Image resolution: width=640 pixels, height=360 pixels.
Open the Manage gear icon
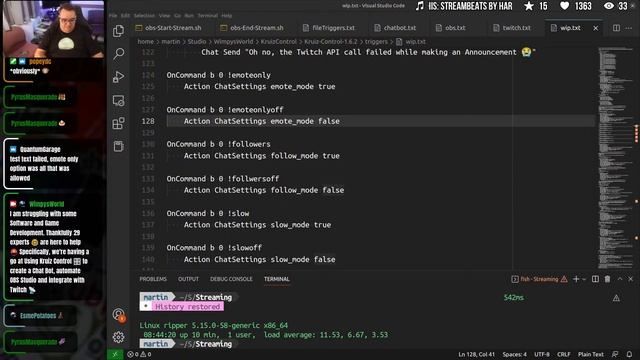pyautogui.click(x=119, y=337)
